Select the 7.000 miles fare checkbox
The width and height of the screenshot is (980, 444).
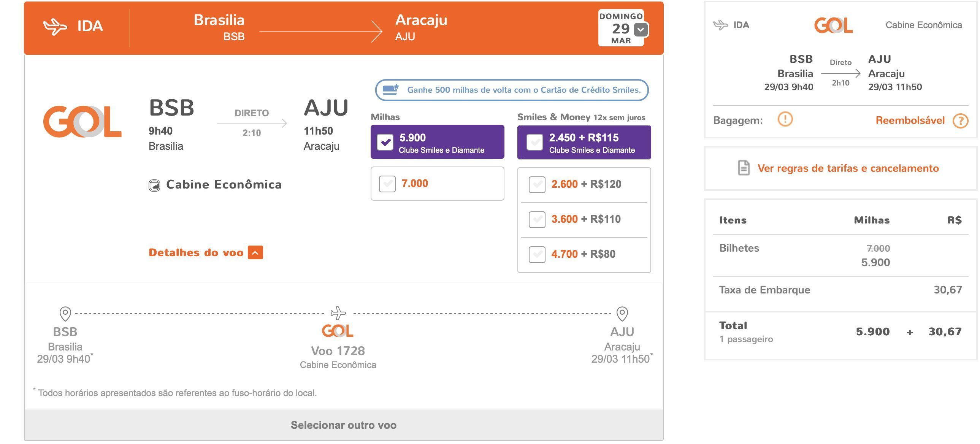[x=387, y=184]
